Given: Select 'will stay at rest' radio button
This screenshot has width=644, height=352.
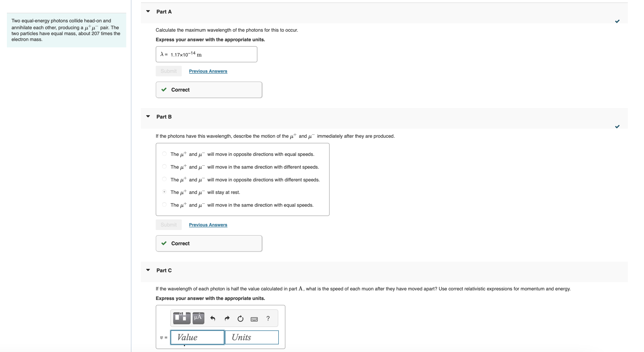Looking at the screenshot, I should tap(164, 192).
